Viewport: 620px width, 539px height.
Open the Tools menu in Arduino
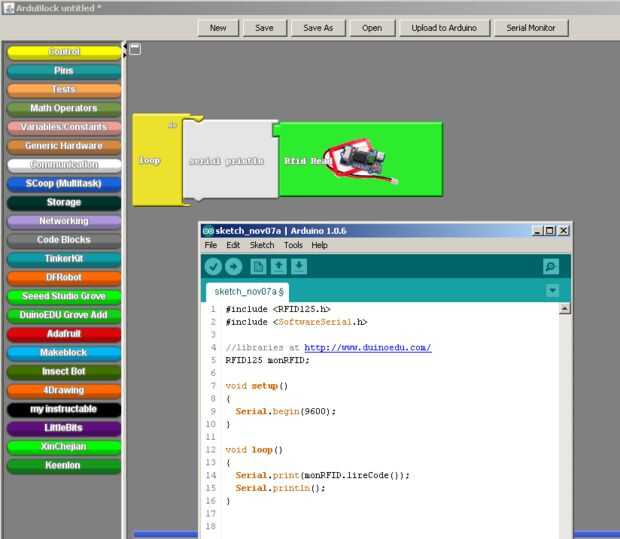tap(293, 245)
